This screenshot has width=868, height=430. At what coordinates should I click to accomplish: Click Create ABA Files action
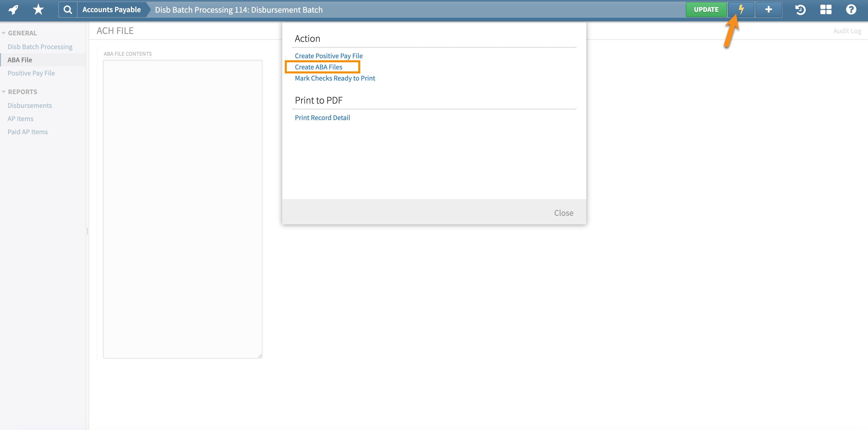[x=318, y=67]
